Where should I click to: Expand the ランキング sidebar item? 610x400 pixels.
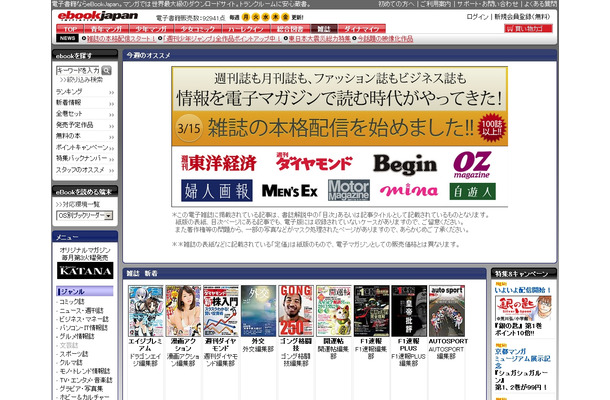click(x=85, y=91)
